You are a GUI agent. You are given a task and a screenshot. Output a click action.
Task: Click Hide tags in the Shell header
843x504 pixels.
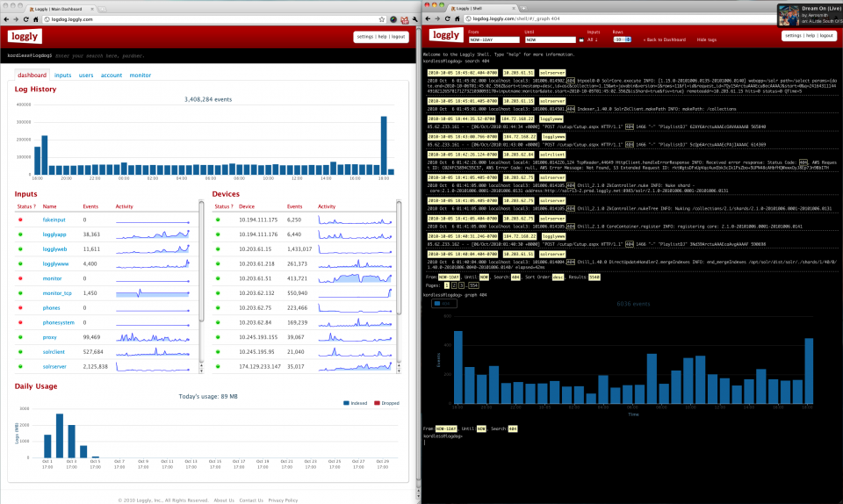[706, 40]
